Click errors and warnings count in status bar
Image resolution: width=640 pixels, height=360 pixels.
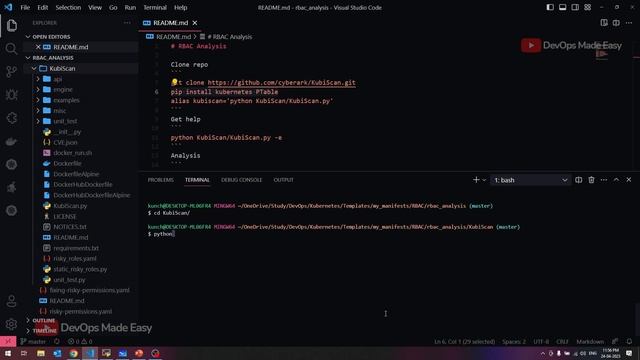point(80,341)
